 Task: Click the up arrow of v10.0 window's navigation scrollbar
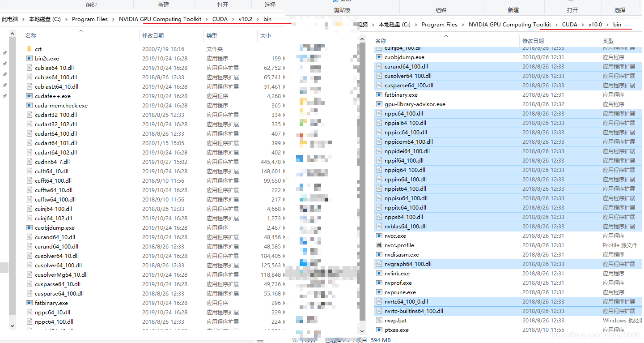pyautogui.click(x=362, y=40)
